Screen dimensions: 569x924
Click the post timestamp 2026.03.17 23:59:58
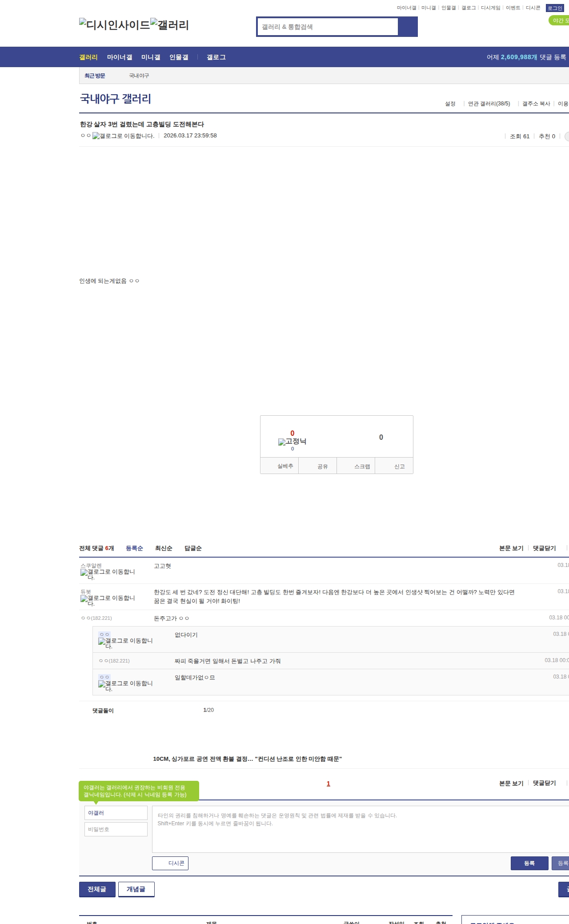(190, 136)
